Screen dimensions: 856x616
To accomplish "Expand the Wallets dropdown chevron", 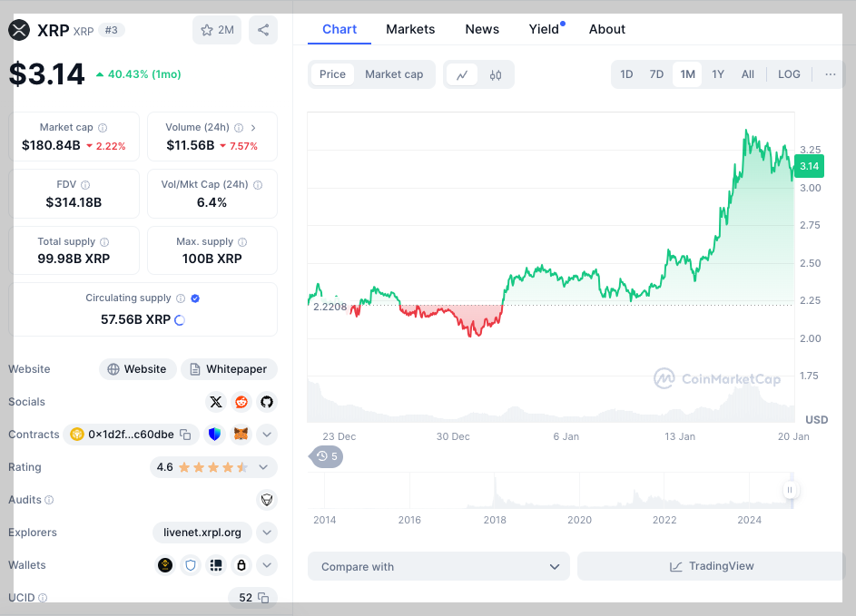I will pyautogui.click(x=267, y=565).
